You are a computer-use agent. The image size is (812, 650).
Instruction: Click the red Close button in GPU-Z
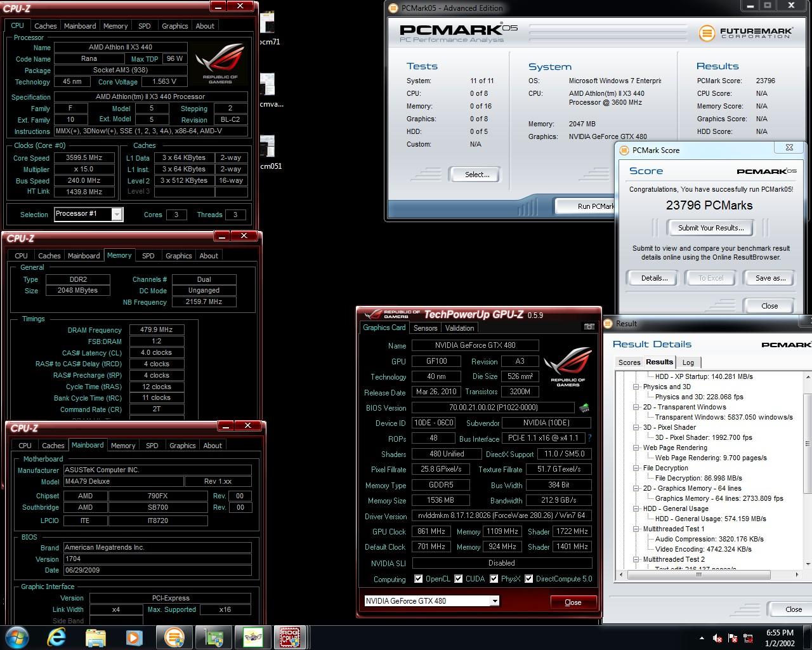(x=573, y=602)
